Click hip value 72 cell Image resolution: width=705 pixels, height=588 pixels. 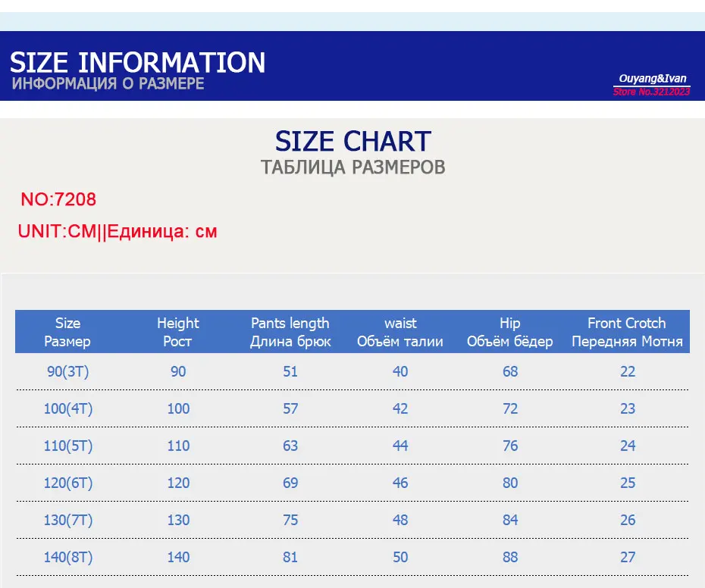(510, 408)
